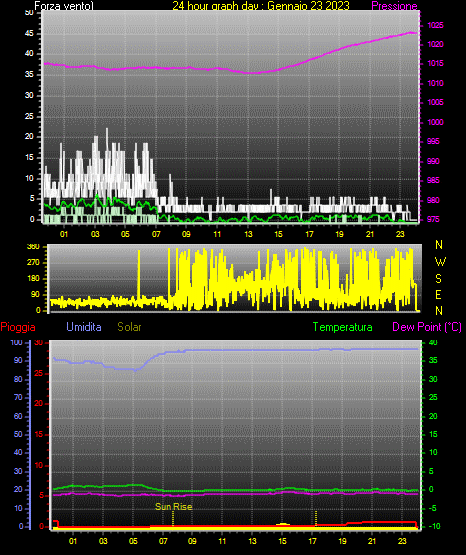Click the 45 wind speed axis value
The height and width of the screenshot is (555, 466).
click(29, 33)
